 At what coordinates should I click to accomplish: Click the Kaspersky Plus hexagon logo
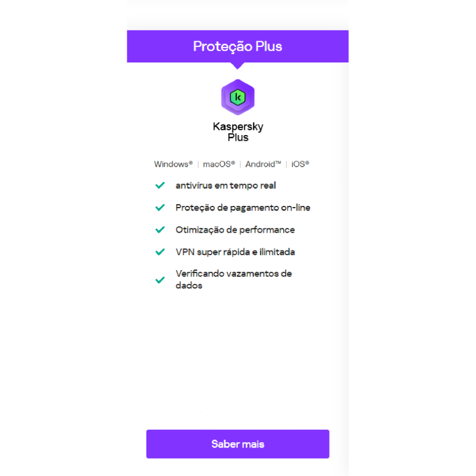coord(237,97)
